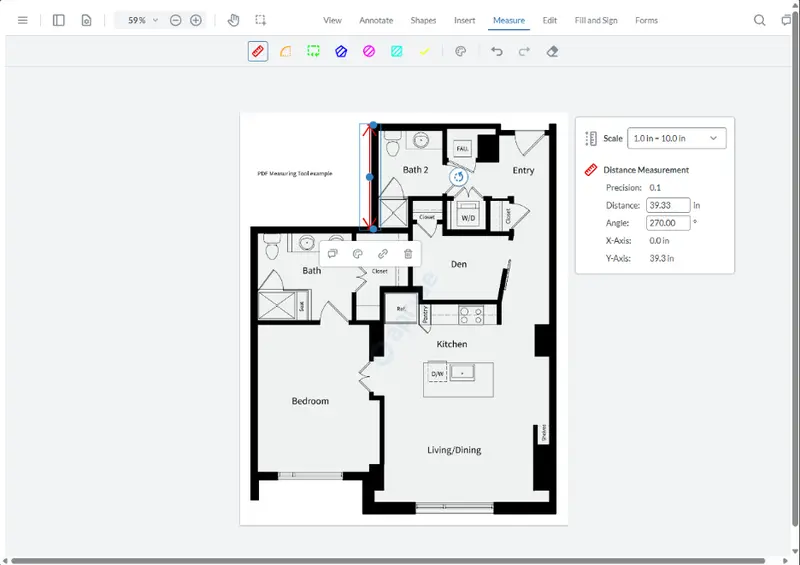Select the marquee selection tool
This screenshot has height=565, width=800.
[260, 20]
